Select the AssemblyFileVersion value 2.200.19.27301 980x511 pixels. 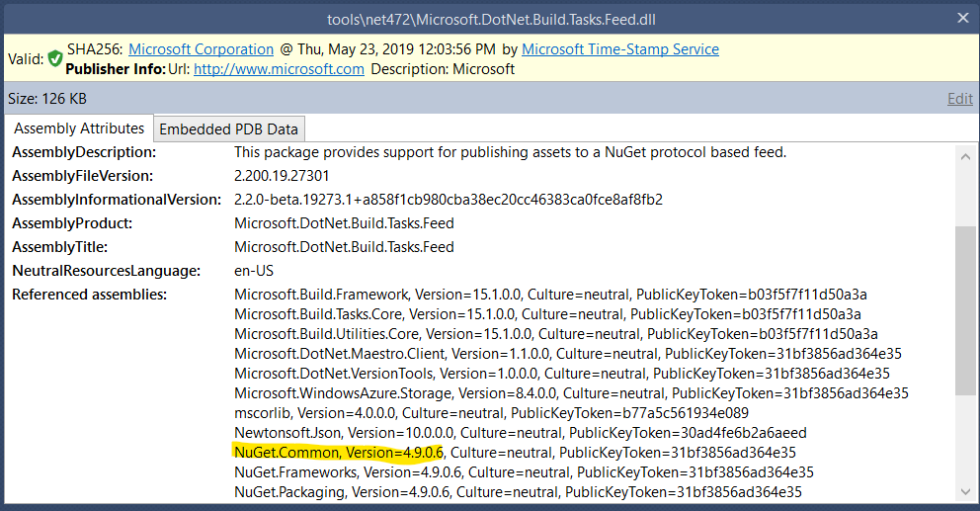click(x=282, y=176)
